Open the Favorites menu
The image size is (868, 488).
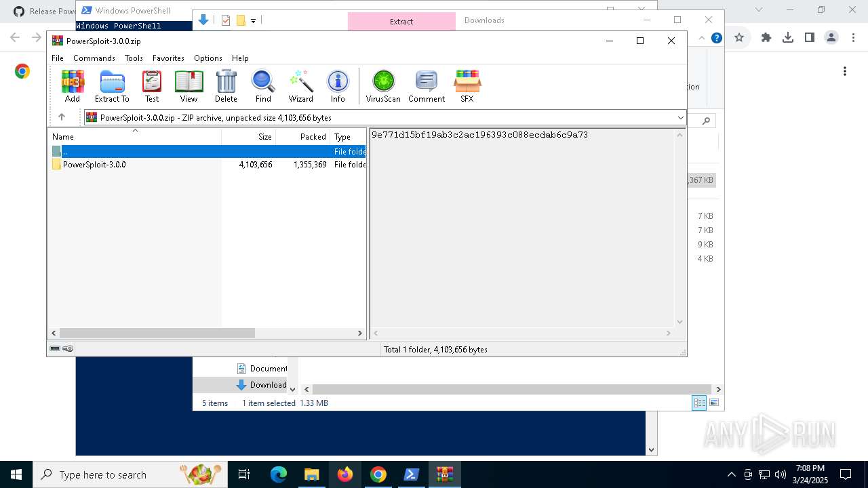click(x=168, y=58)
